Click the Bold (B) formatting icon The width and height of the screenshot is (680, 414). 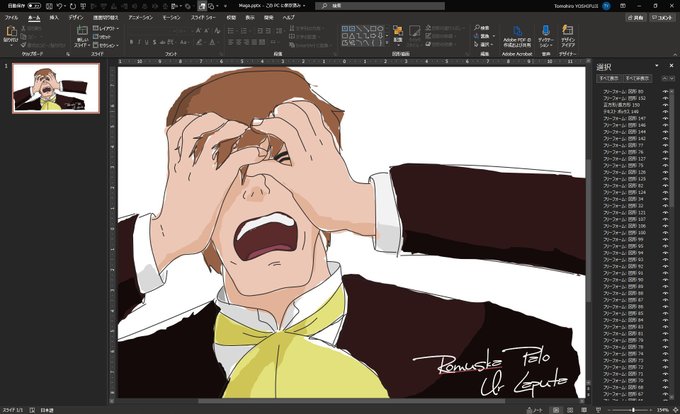131,42
